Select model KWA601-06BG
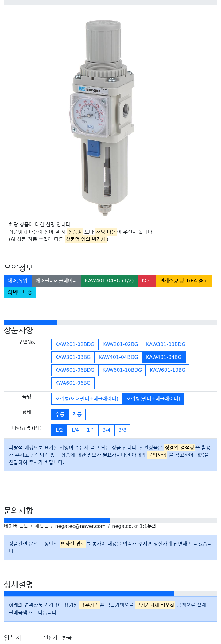This screenshot has height=644, width=221. click(x=73, y=383)
